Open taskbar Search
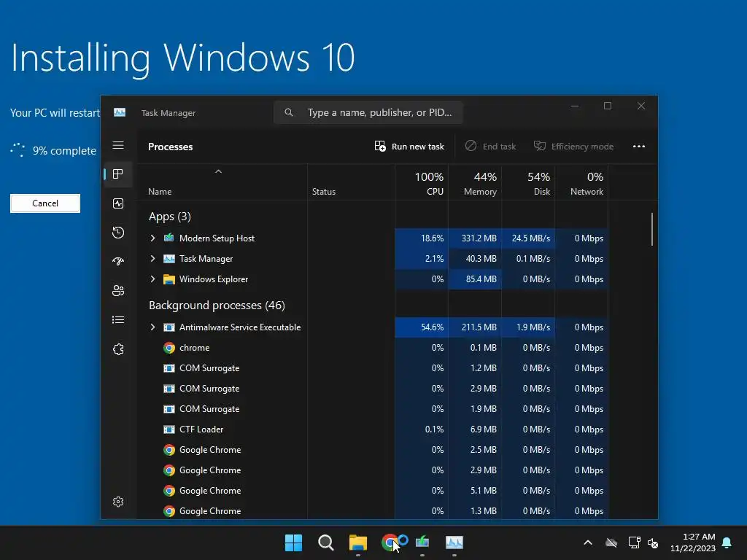This screenshot has height=560, width=747. 326,542
